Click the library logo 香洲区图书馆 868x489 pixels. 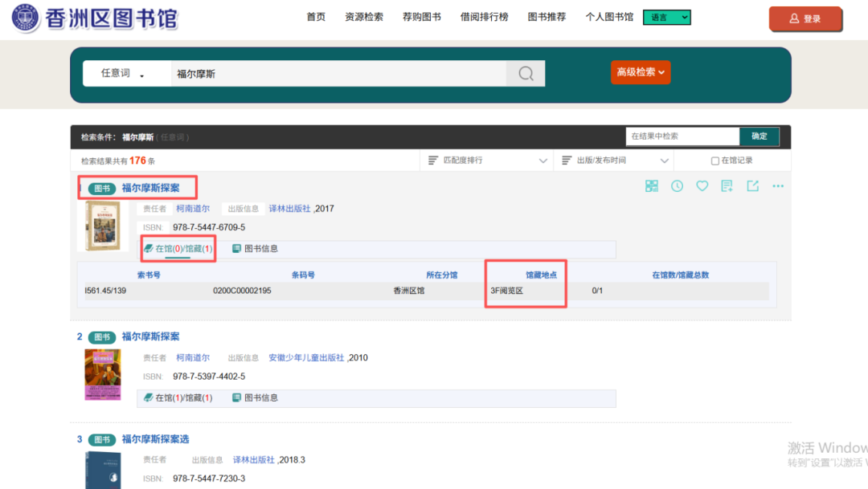point(95,18)
